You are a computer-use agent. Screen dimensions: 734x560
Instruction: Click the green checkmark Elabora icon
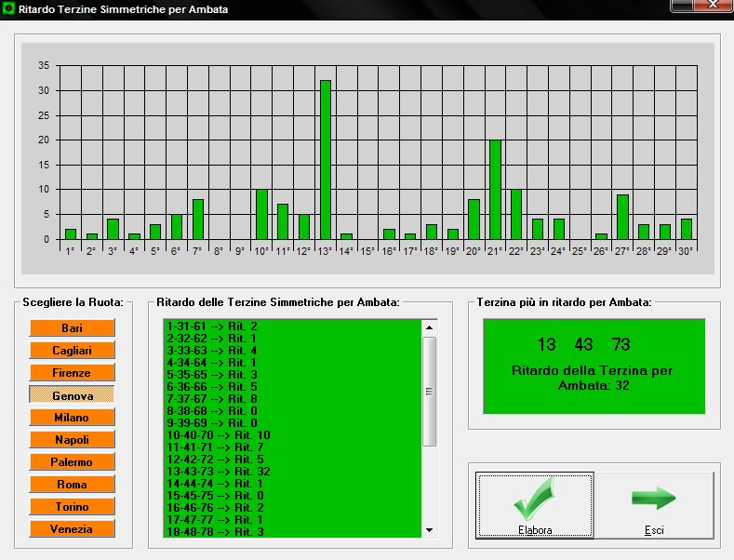pos(534,500)
